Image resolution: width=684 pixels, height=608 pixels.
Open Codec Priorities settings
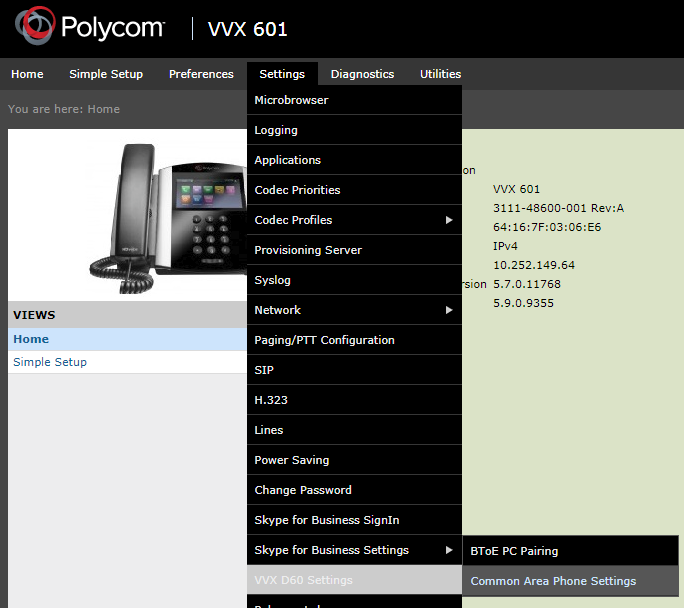(x=354, y=190)
